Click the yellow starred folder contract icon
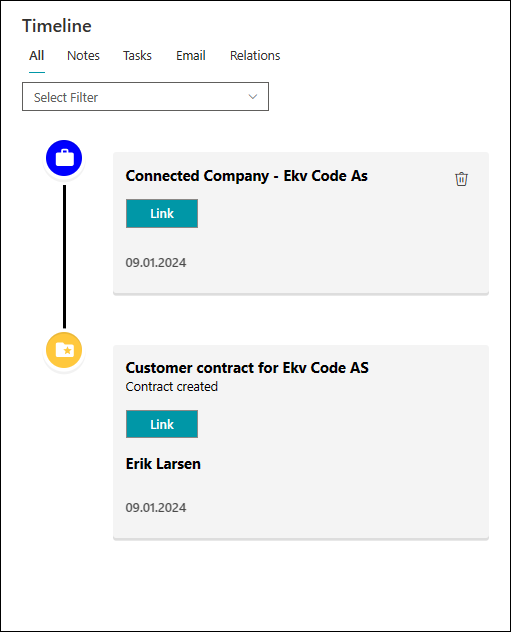 click(x=64, y=350)
